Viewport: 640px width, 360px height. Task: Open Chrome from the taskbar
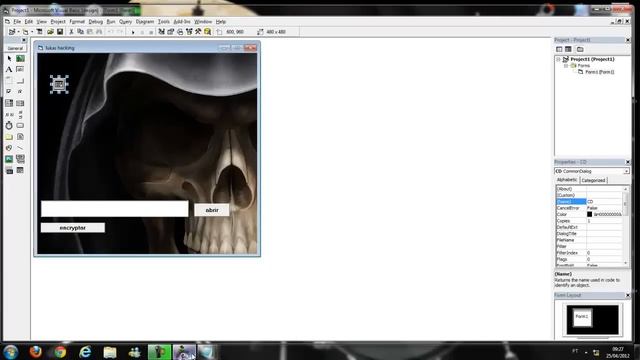[x=60, y=352]
